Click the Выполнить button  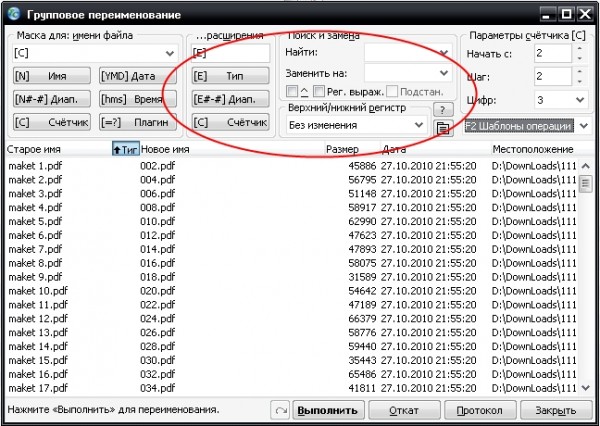(328, 410)
